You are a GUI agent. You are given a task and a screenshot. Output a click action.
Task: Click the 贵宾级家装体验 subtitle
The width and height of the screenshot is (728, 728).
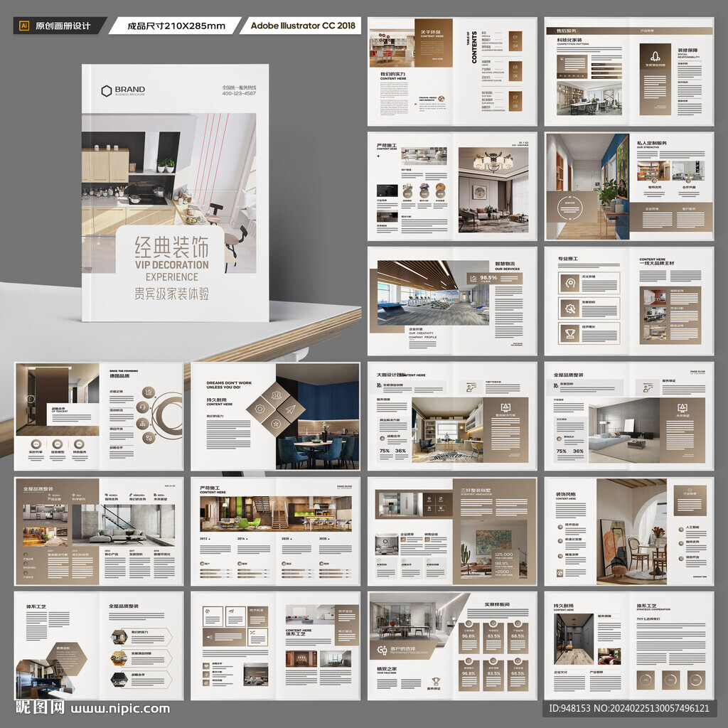click(x=172, y=294)
